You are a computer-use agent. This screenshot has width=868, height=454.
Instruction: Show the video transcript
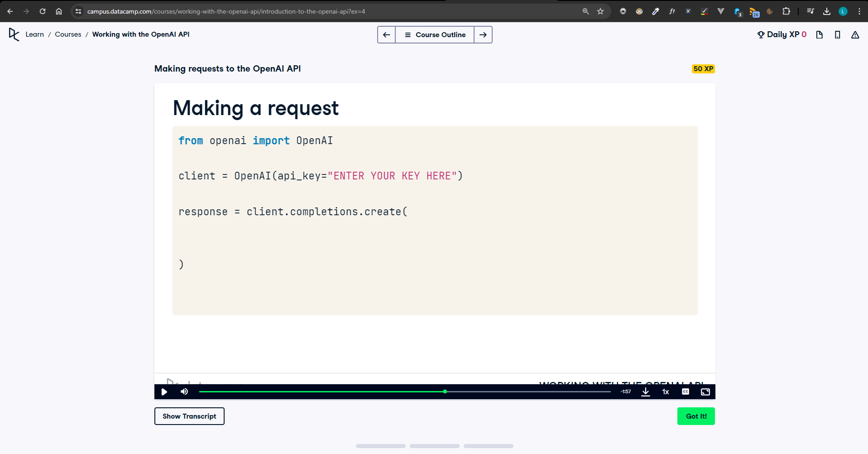click(189, 416)
